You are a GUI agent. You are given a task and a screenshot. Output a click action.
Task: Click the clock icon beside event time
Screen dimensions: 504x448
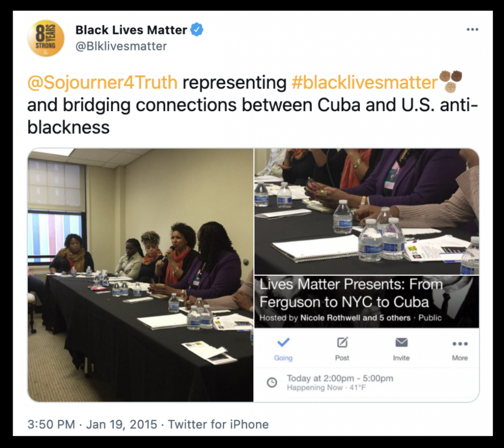(272, 382)
